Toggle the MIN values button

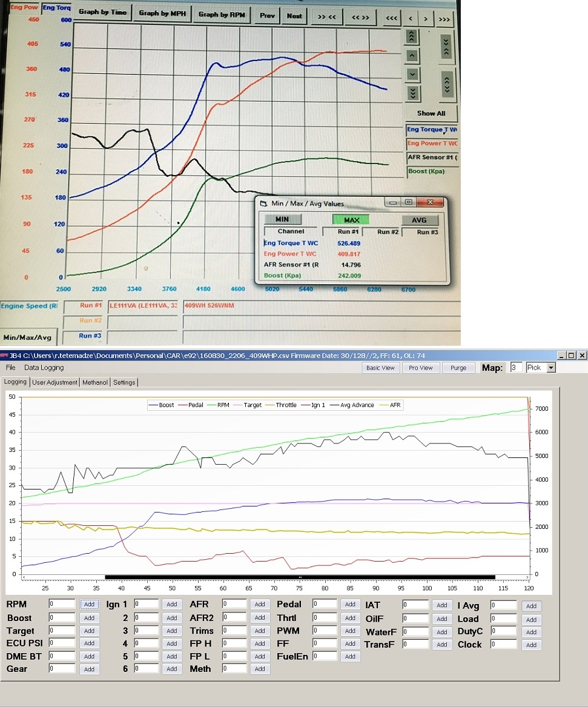[x=282, y=219]
